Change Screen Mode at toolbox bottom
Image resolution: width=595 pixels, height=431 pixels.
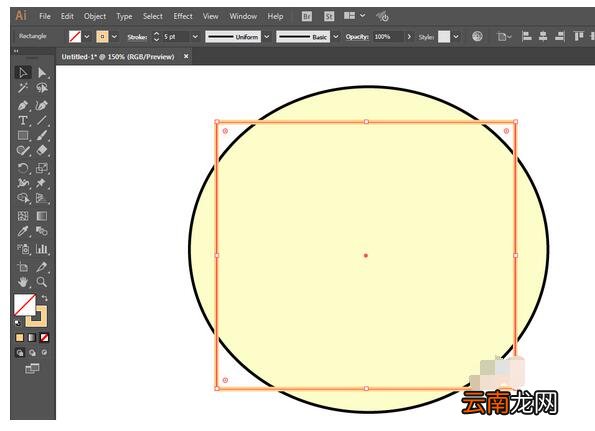pos(32,368)
